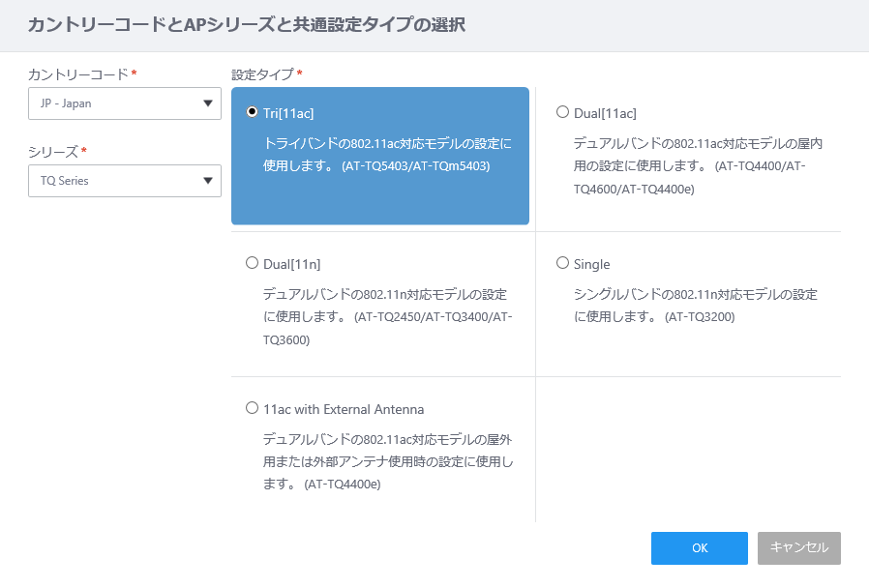The width and height of the screenshot is (869, 588).
Task: Select 11ac with External Antenna radio button
Action: pyautogui.click(x=253, y=408)
